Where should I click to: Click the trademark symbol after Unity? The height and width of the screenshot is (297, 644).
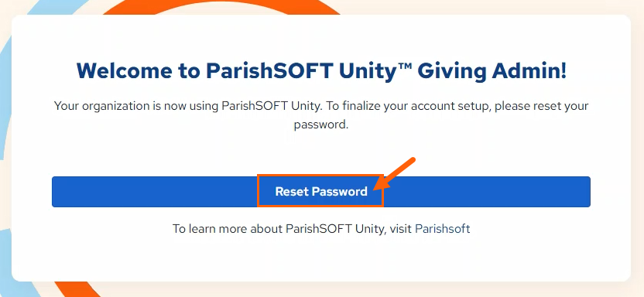[x=405, y=66]
